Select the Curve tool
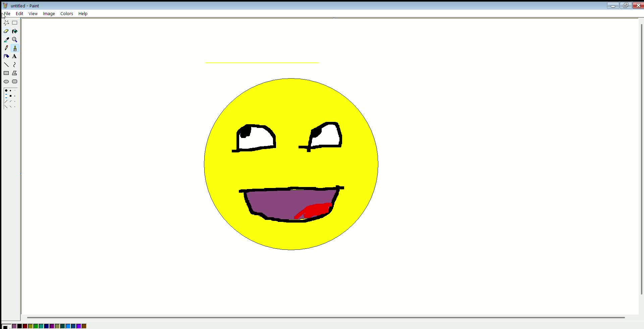This screenshot has width=644, height=329. pyautogui.click(x=14, y=64)
